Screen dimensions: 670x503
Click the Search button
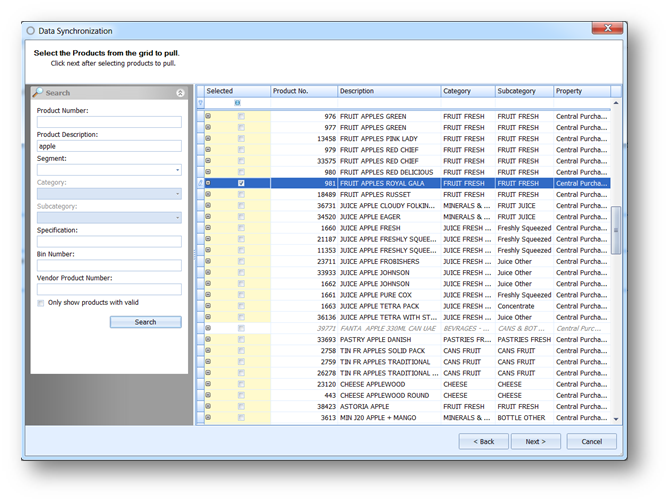click(145, 322)
